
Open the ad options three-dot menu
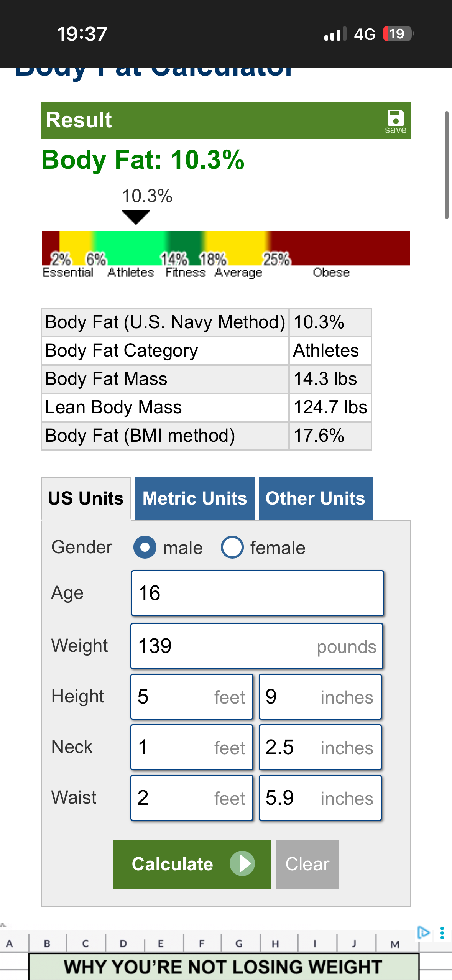[442, 933]
